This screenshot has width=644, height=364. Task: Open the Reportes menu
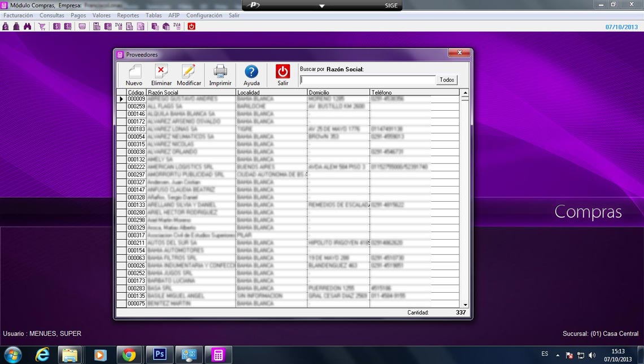[x=128, y=15]
